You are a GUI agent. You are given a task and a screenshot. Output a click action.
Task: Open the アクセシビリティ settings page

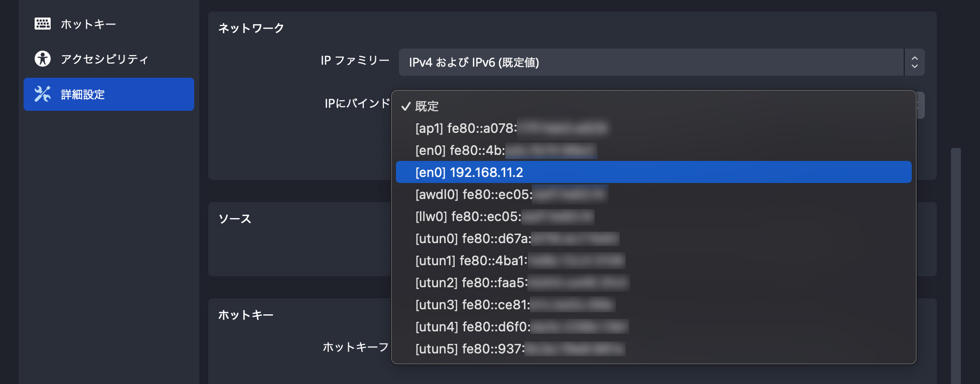click(104, 59)
